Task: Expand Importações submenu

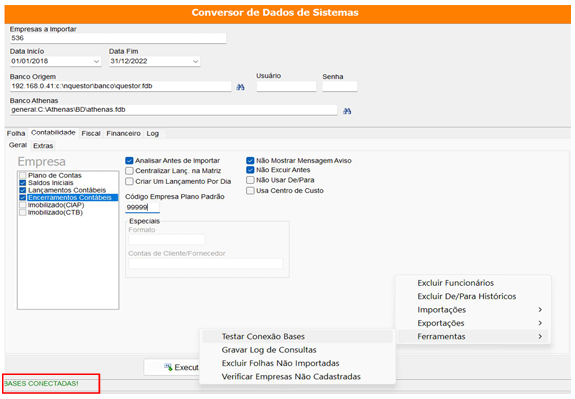Action: click(473, 310)
